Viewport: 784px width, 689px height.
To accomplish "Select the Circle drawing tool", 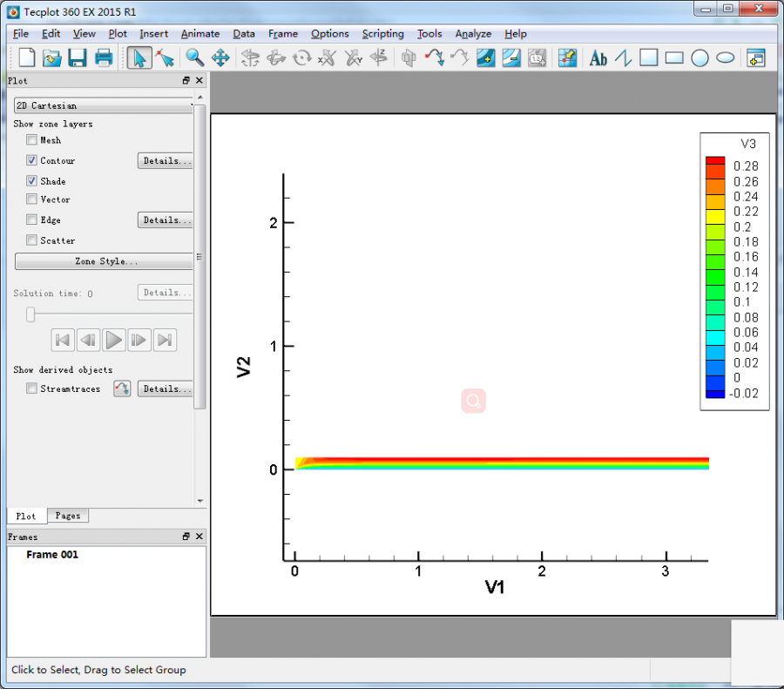I will pyautogui.click(x=700, y=58).
